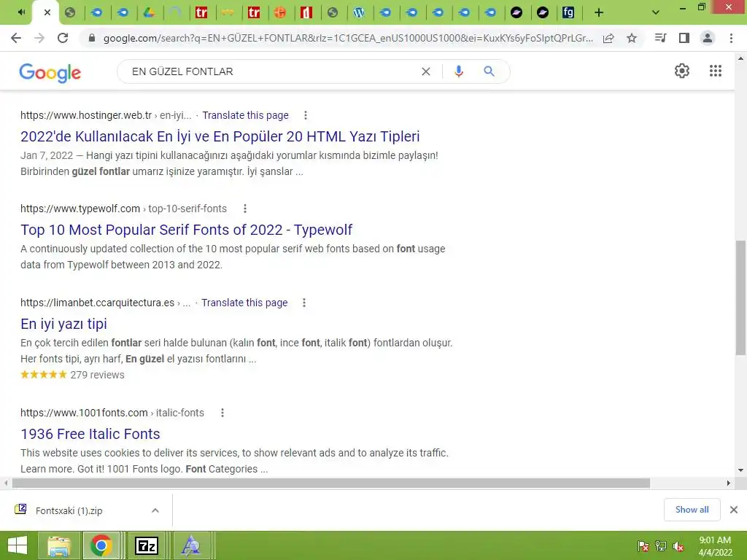The width and height of the screenshot is (747, 560).
Task: Switch to the fg tab
Action: click(x=568, y=13)
